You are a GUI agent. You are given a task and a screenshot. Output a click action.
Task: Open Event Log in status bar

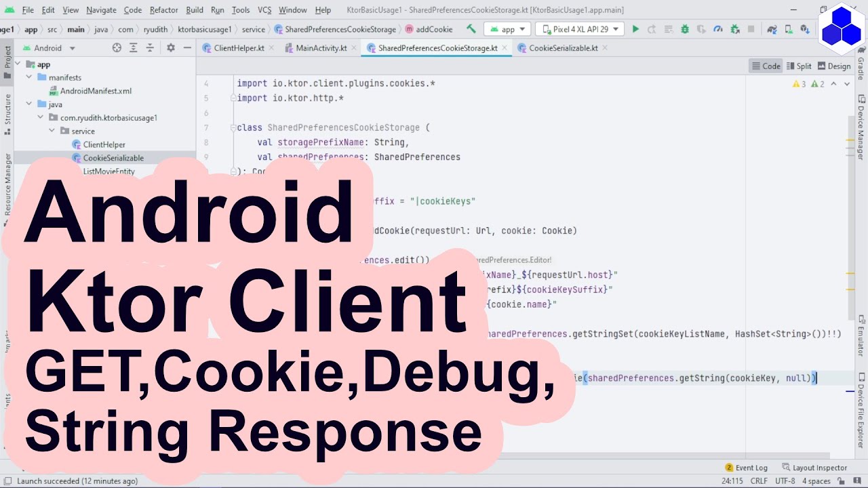point(747,468)
